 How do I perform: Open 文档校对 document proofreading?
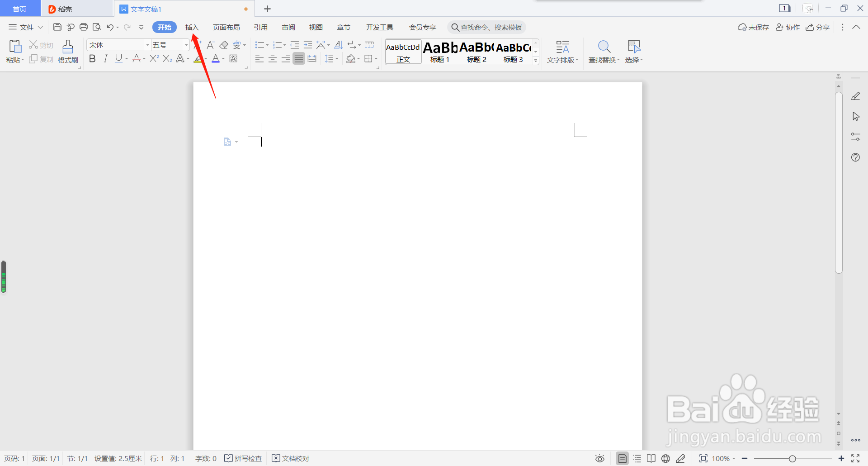(291, 459)
